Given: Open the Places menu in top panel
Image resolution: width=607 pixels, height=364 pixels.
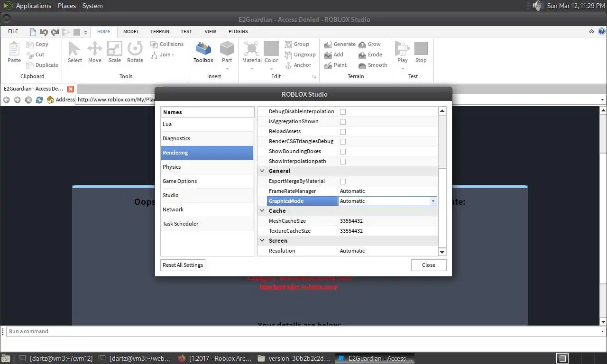Looking at the screenshot, I should (x=67, y=6).
